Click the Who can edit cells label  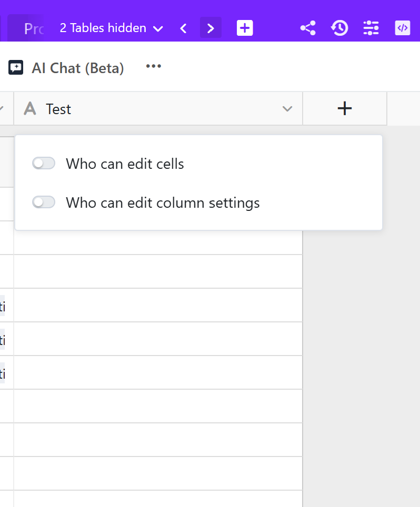pyautogui.click(x=125, y=164)
